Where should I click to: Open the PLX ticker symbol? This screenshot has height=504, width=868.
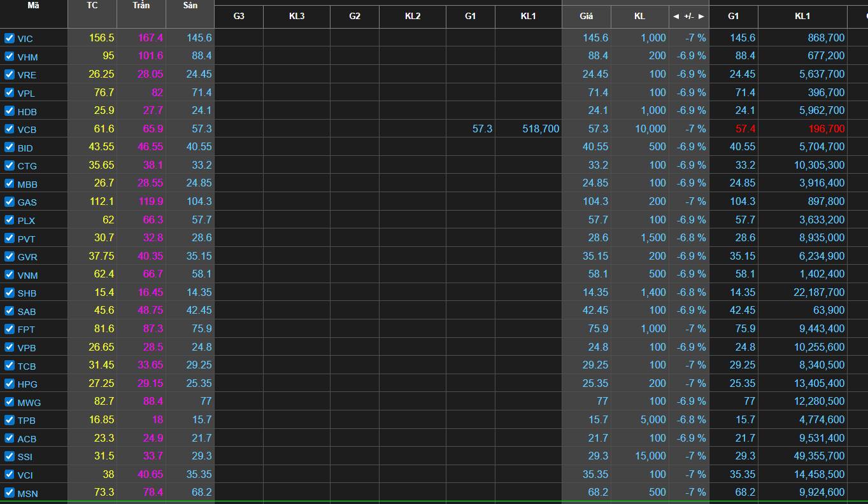coord(26,221)
